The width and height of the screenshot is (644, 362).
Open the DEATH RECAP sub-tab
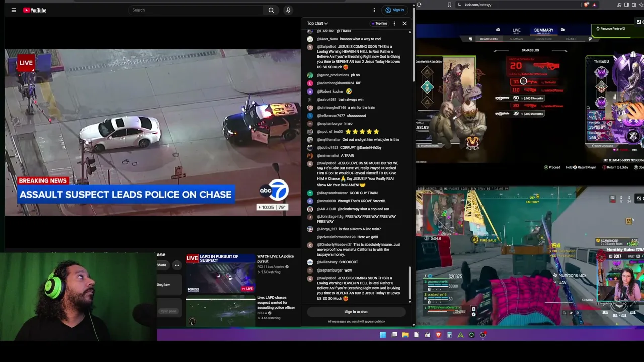[x=489, y=39]
